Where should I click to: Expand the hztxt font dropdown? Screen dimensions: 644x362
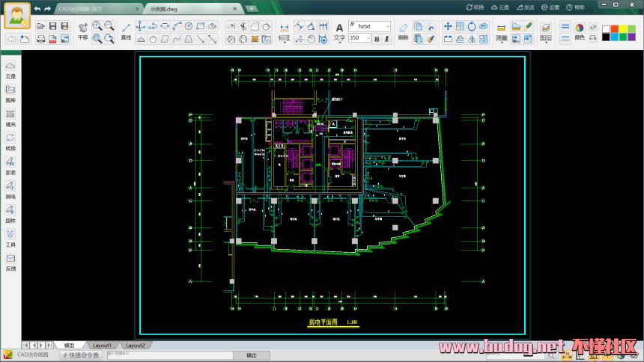click(389, 25)
